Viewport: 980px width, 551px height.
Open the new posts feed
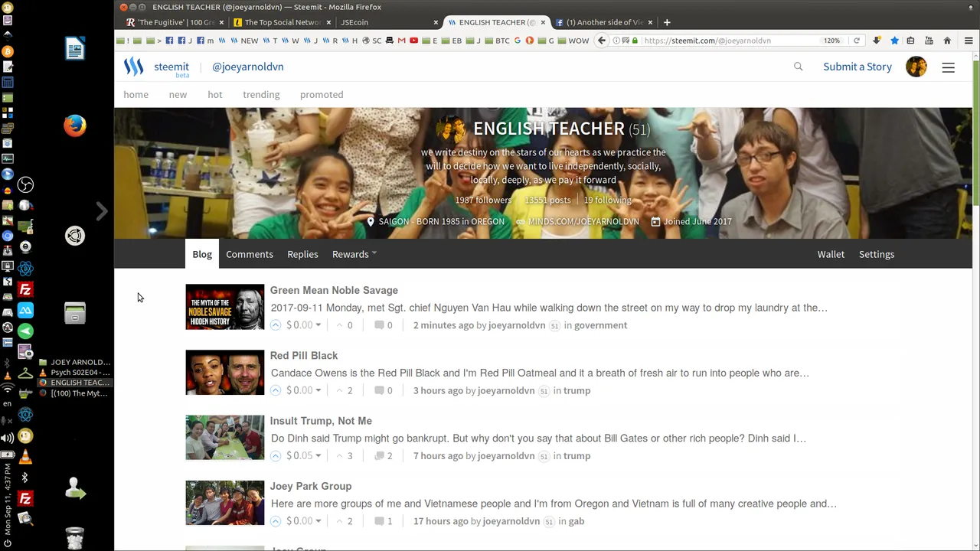[178, 95]
